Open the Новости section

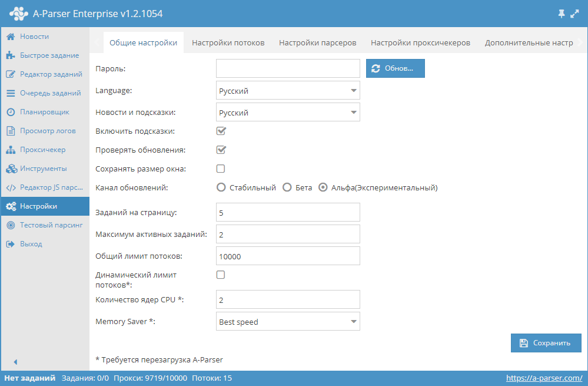coord(45,37)
